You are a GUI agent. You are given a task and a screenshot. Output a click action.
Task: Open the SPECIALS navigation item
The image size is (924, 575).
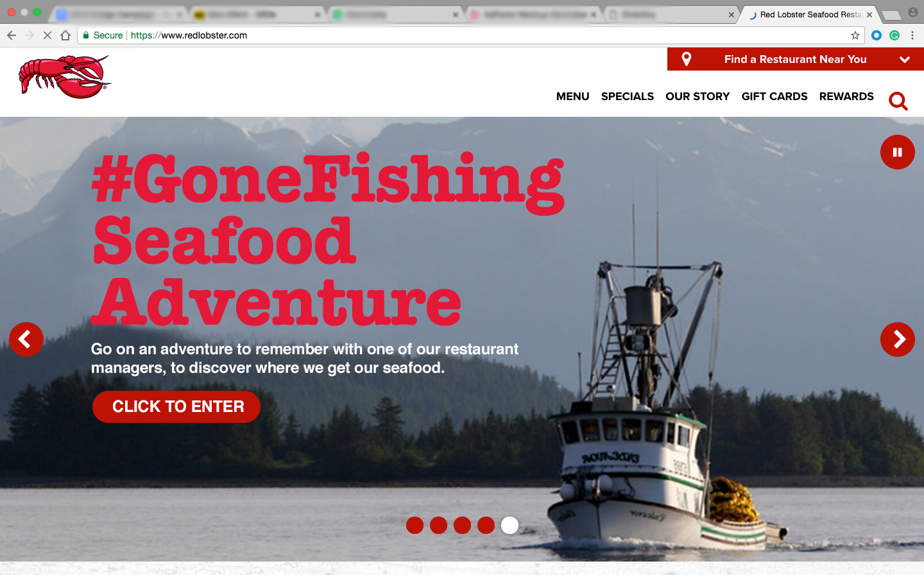(628, 96)
